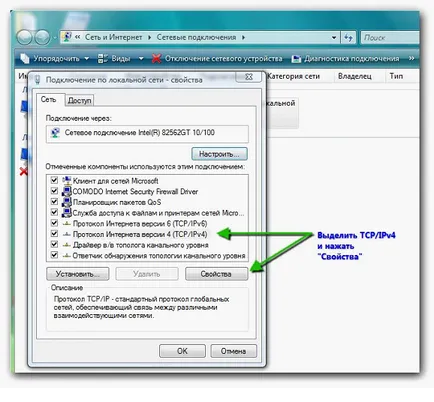Uncheck the TCP/IPv6 protocol checkbox
The height and width of the screenshot is (402, 434).
54,223
